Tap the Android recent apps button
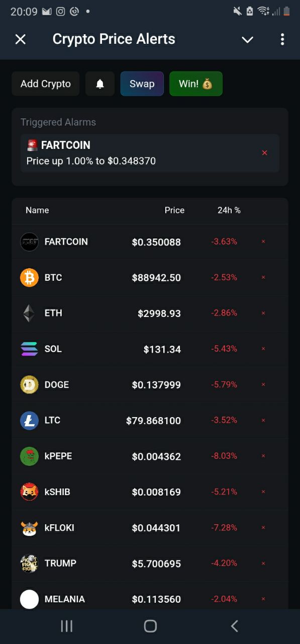 [66, 626]
